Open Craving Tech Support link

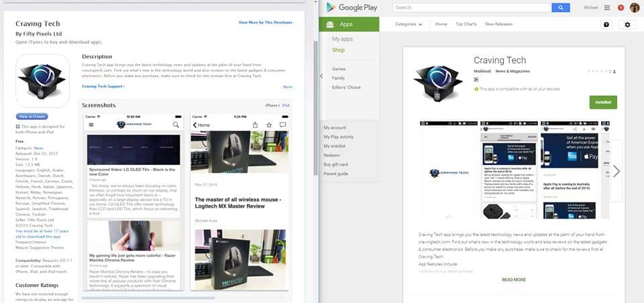[x=103, y=86]
